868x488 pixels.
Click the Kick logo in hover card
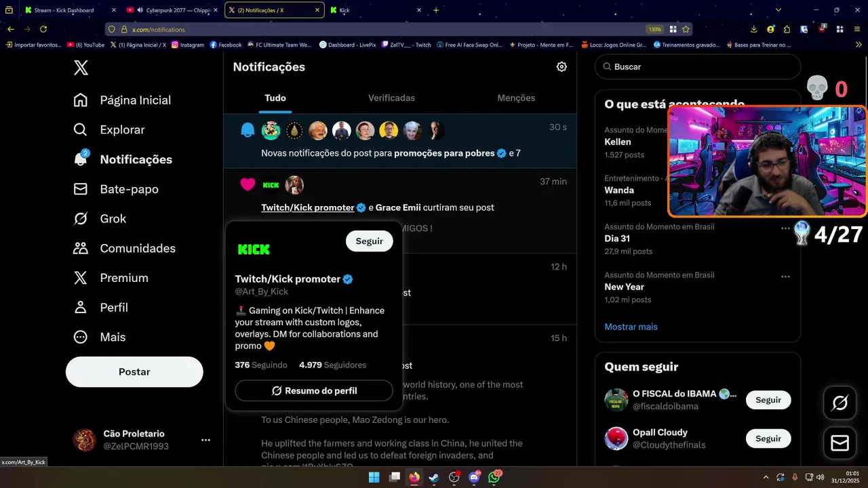(x=254, y=249)
